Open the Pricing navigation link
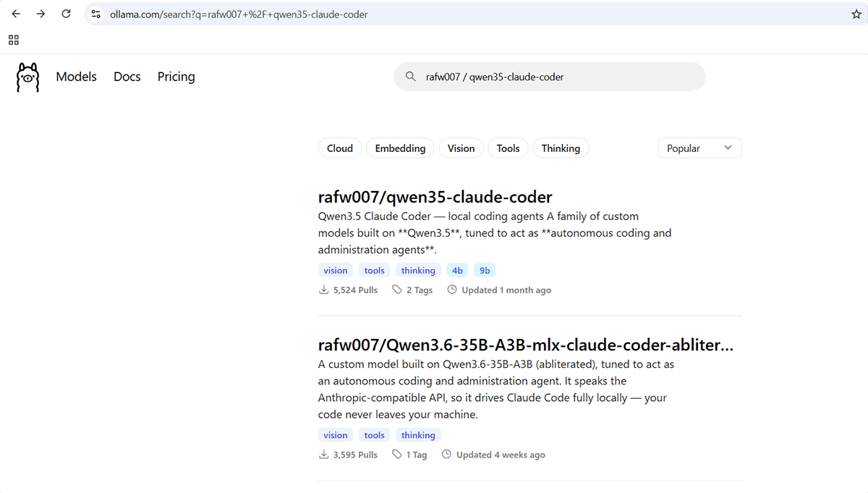Image resolution: width=868 pixels, height=493 pixels. coord(176,77)
